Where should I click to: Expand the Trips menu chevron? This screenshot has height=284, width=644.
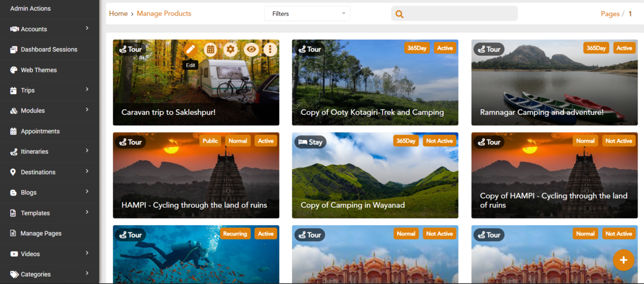87,89
